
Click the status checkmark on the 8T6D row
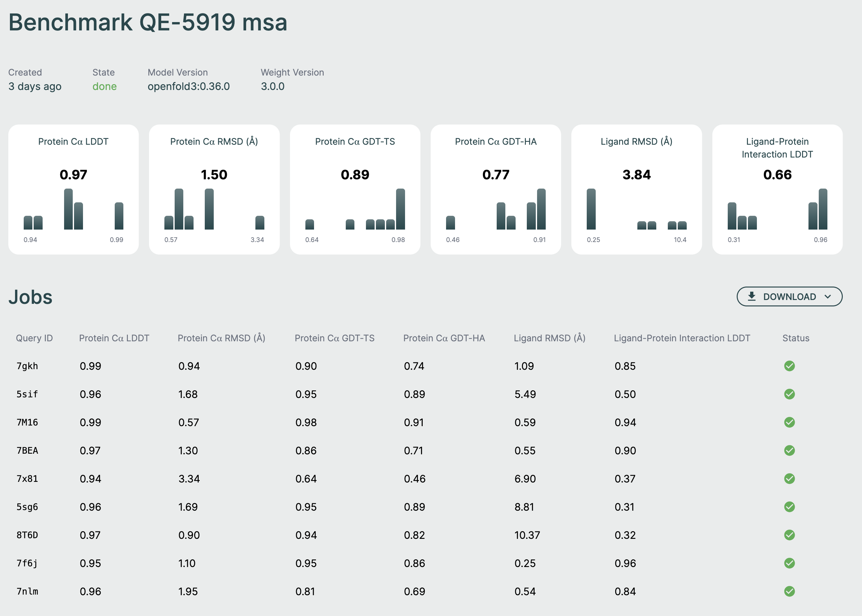[x=790, y=535]
